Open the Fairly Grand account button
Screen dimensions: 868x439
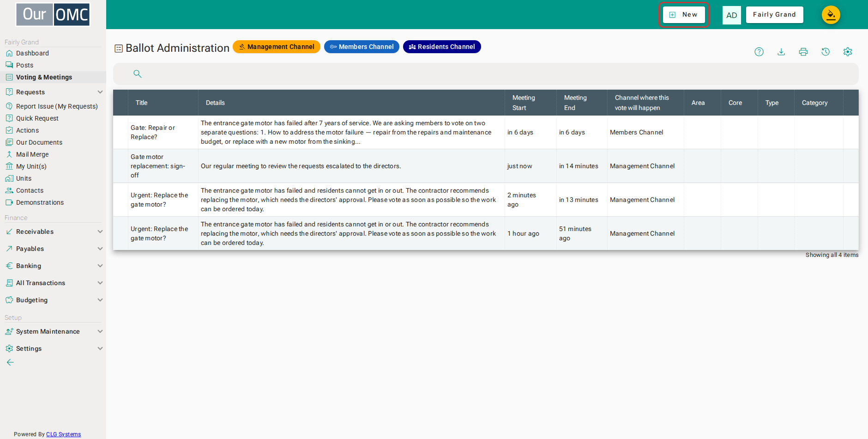tap(775, 15)
